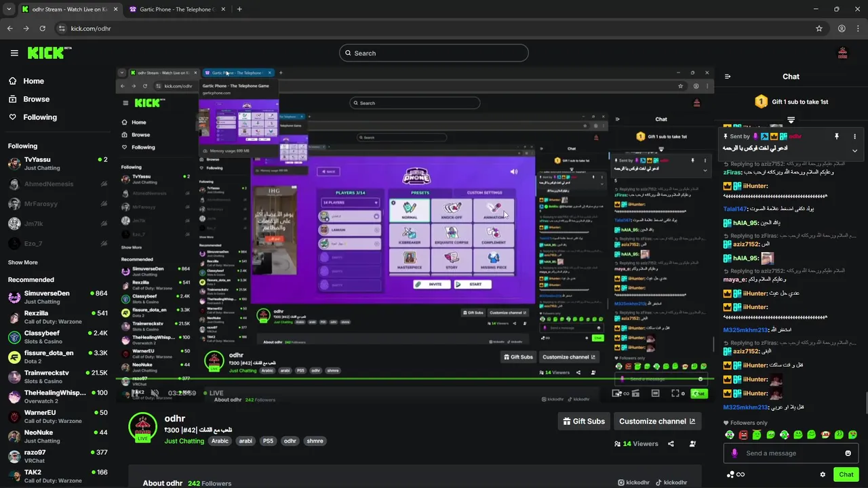
Task: Click the Talal147 username in chat
Action: tap(735, 209)
